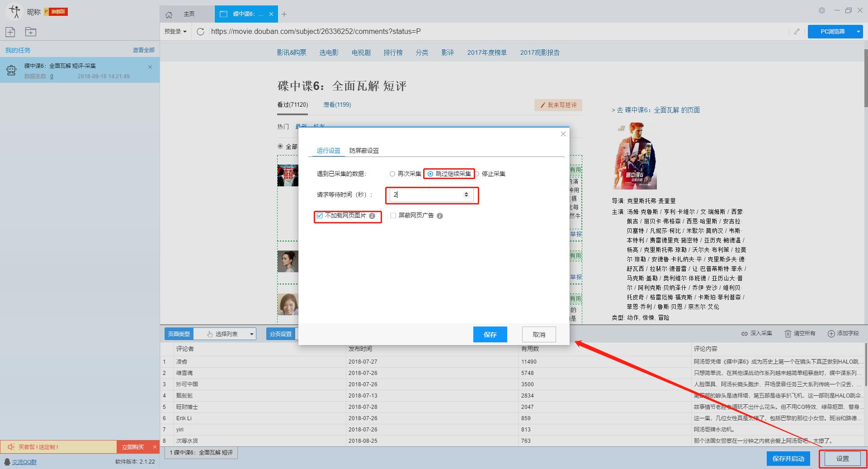This screenshot has width=868, height=469.
Task: Close the 碟中谍6 browser tab
Action: [x=271, y=14]
